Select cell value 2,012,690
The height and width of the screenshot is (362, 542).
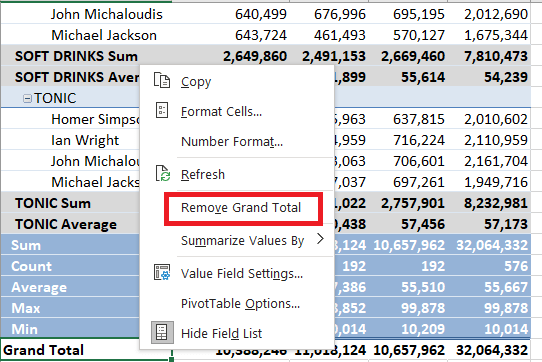coord(496,14)
